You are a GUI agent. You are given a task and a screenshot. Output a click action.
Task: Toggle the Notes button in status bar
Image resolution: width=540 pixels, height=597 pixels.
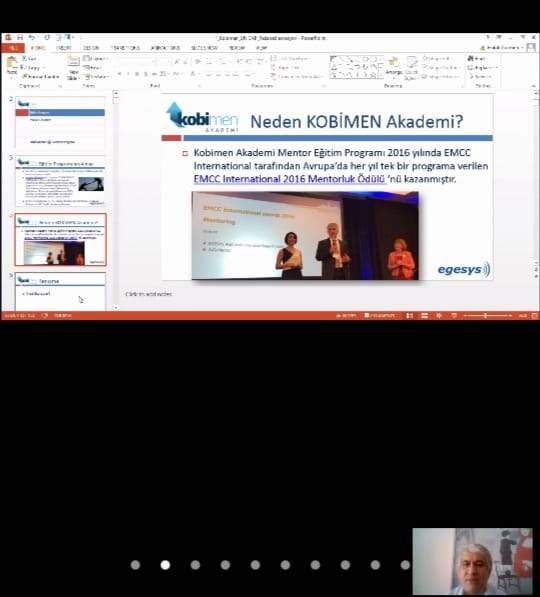(346, 316)
